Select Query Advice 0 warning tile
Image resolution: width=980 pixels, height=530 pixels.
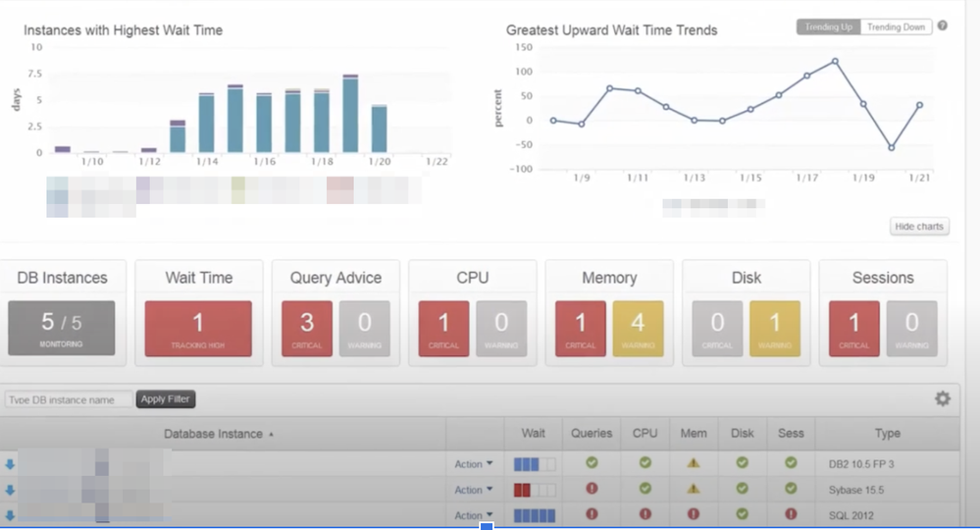[x=364, y=329]
